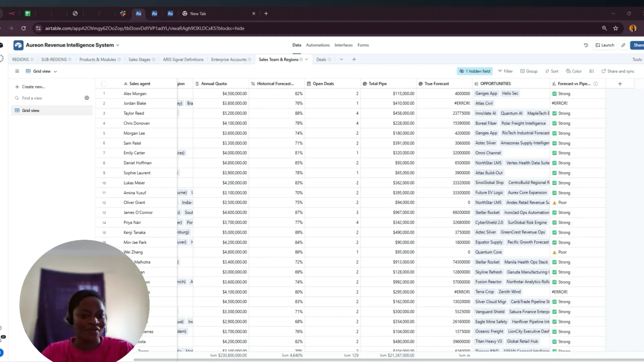Viewport: 644px width, 362px height.
Task: Open row height icon
Action: tap(591, 71)
